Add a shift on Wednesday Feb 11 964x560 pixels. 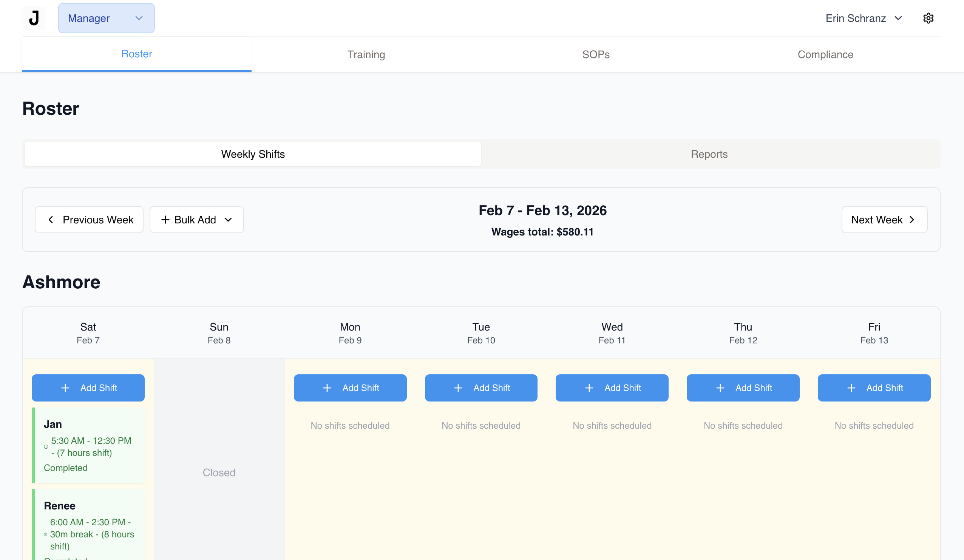[612, 388]
